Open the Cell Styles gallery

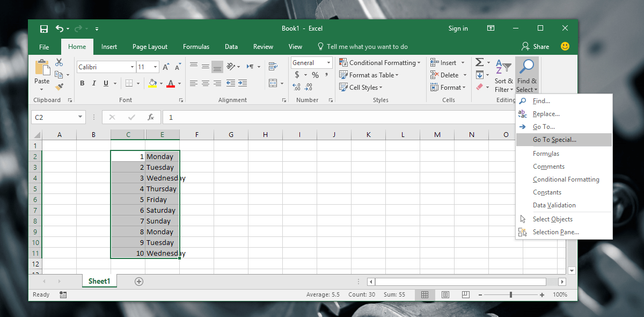coord(361,87)
